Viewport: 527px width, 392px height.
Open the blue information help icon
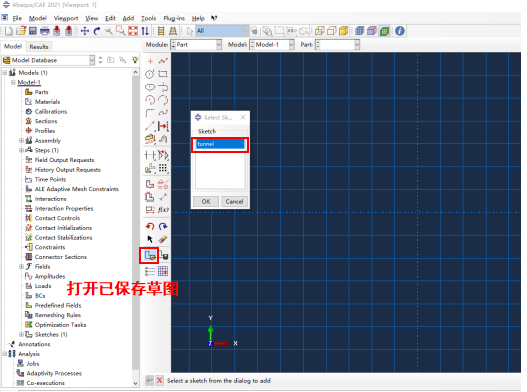click(x=400, y=31)
